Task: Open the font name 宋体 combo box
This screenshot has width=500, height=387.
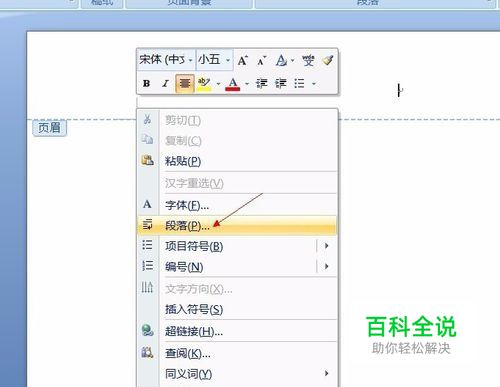Action: [166, 60]
